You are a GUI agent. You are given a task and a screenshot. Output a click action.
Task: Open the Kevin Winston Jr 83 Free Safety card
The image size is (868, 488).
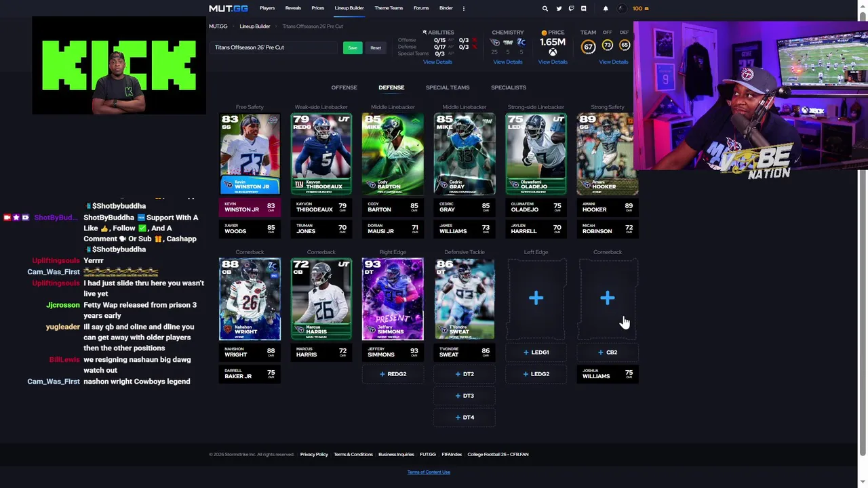pyautogui.click(x=250, y=154)
